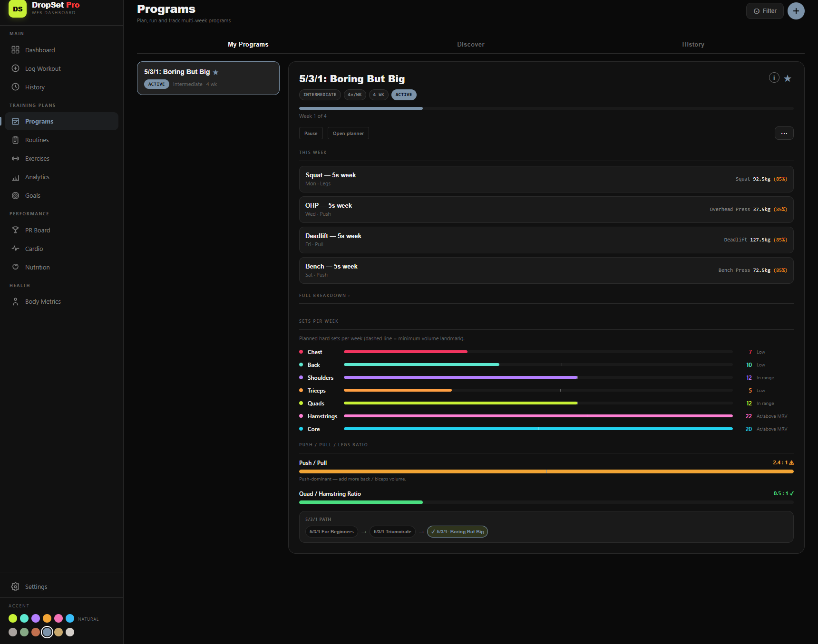Image resolution: width=818 pixels, height=644 pixels.
Task: Toggle favorite star in program detail header
Action: [x=788, y=78]
